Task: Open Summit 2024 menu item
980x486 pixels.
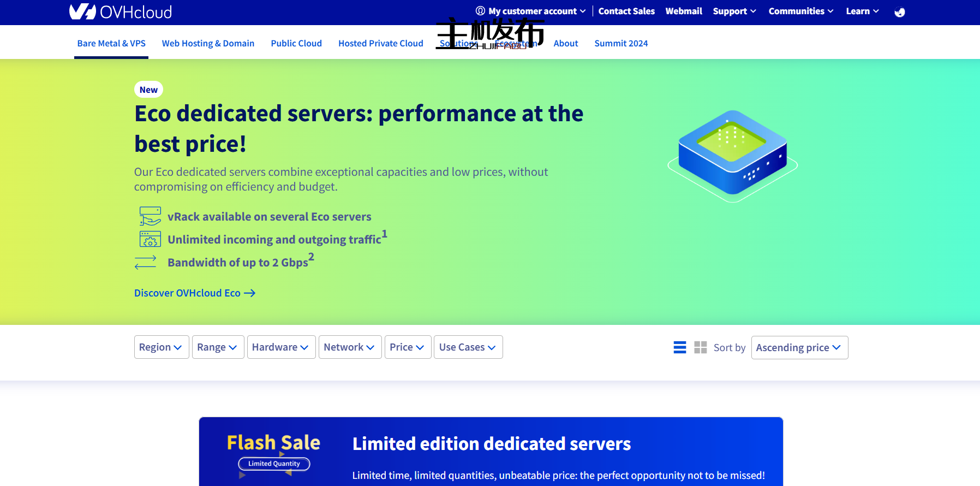Action: 621,43
